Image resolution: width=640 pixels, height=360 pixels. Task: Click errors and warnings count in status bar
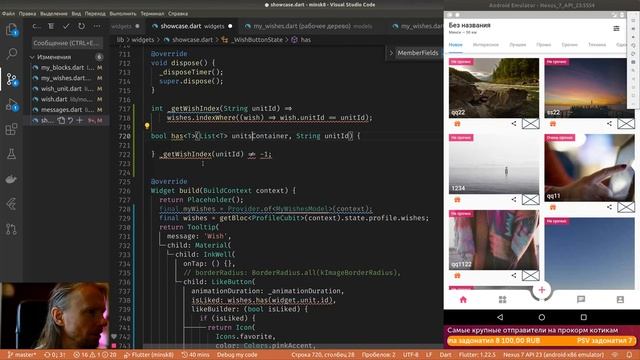[x=94, y=355]
